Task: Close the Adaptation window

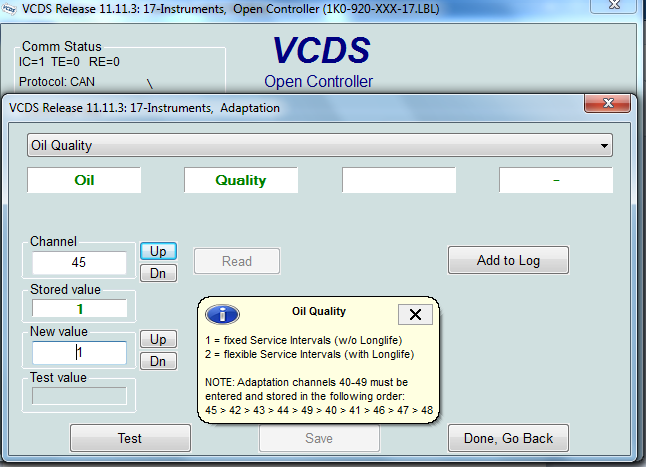Action: point(607,103)
